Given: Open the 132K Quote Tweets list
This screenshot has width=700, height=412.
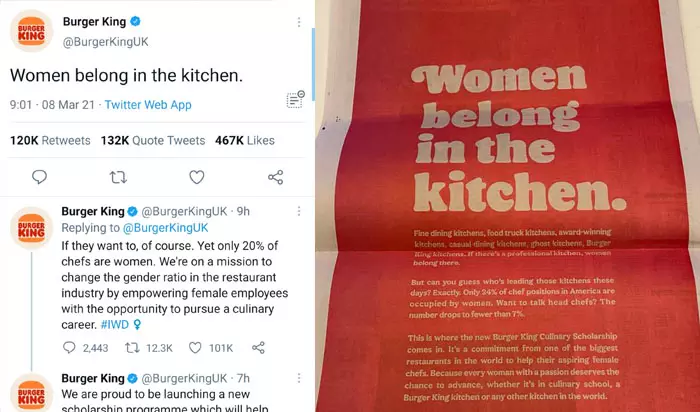Looking at the screenshot, I should (153, 141).
